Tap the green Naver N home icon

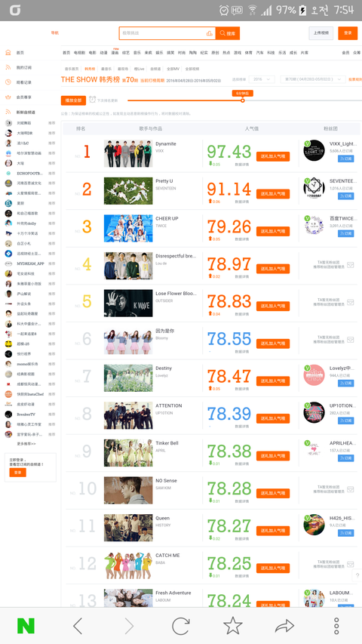coord(26,626)
